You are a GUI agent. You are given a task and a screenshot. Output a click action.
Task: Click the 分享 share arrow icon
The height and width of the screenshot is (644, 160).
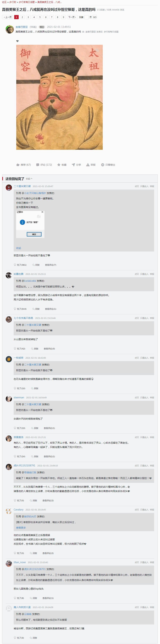click(73, 165)
